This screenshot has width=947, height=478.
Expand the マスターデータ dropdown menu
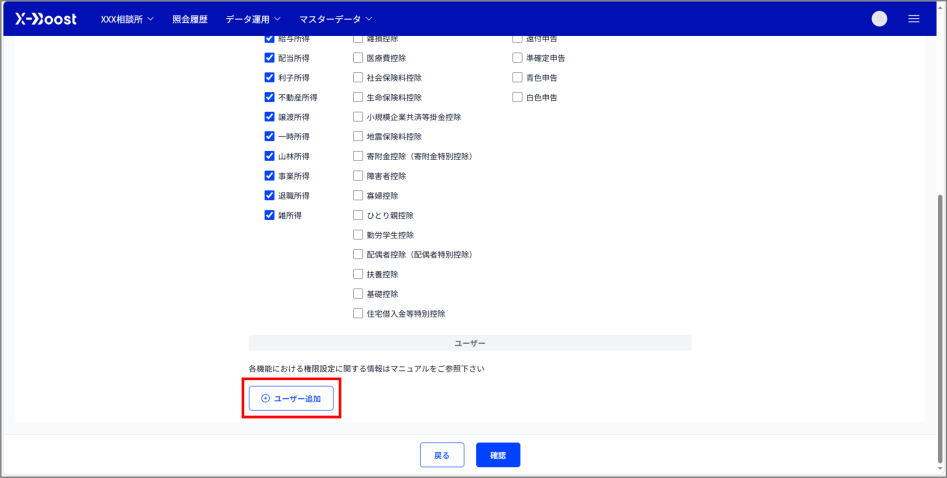tap(336, 19)
